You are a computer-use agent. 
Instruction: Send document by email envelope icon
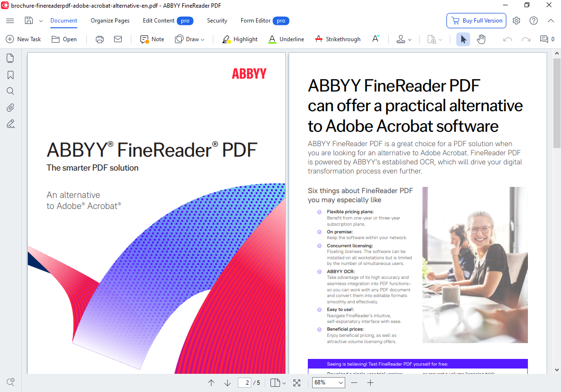(x=118, y=39)
